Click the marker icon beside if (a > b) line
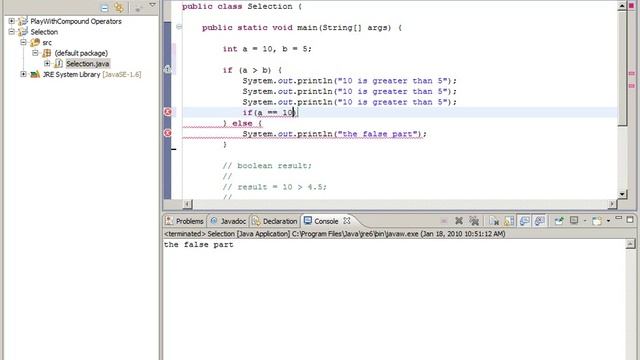 tap(167, 69)
